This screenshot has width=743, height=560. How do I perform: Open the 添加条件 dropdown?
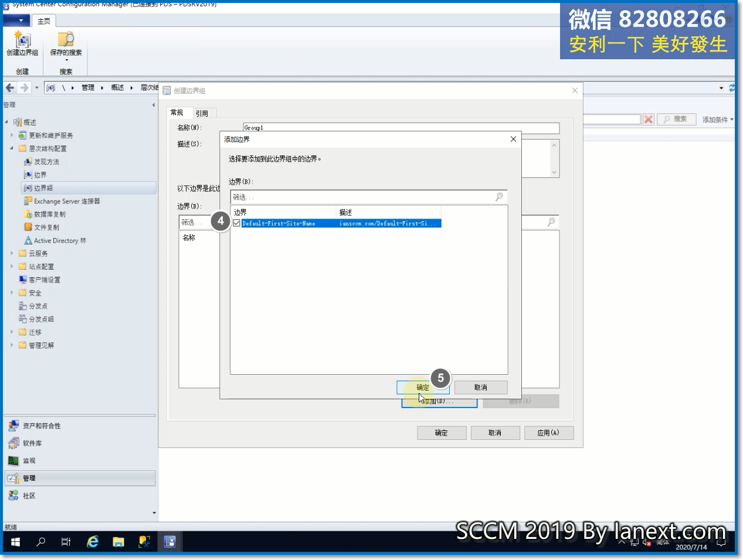717,120
